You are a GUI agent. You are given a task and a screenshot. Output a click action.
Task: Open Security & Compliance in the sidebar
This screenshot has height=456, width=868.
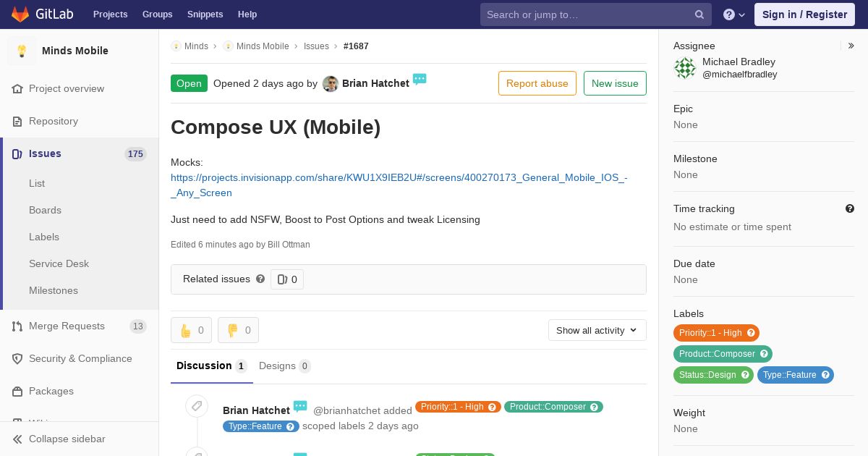pos(80,358)
